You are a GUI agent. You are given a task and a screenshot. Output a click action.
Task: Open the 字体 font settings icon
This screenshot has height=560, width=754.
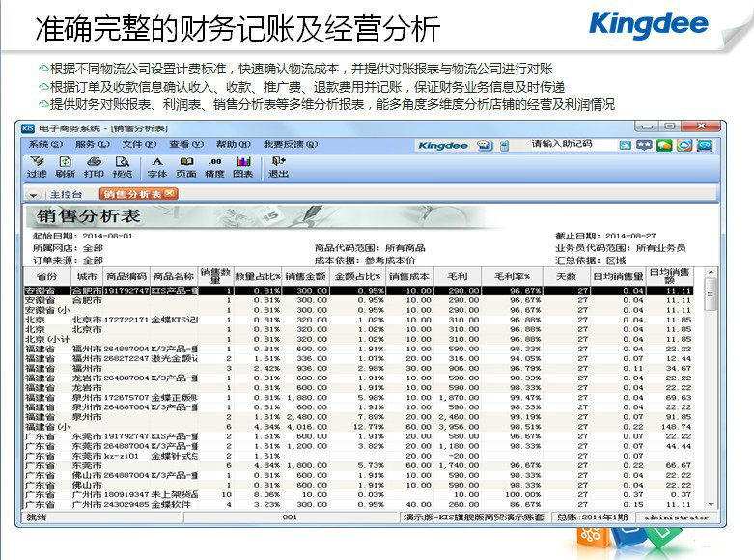pos(157,167)
